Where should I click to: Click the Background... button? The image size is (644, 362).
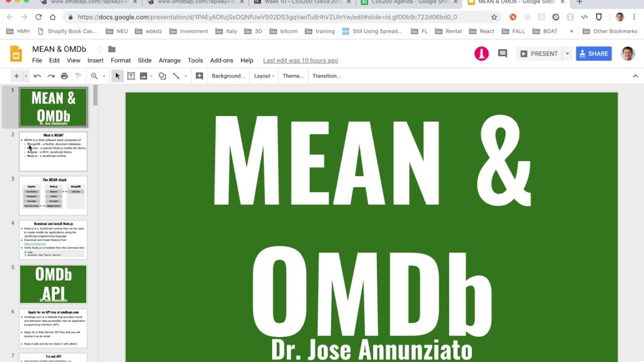coord(228,76)
